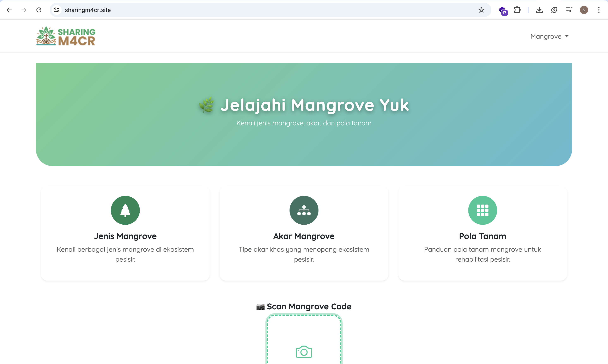Reload the current page
The width and height of the screenshot is (608, 364).
coord(39,10)
